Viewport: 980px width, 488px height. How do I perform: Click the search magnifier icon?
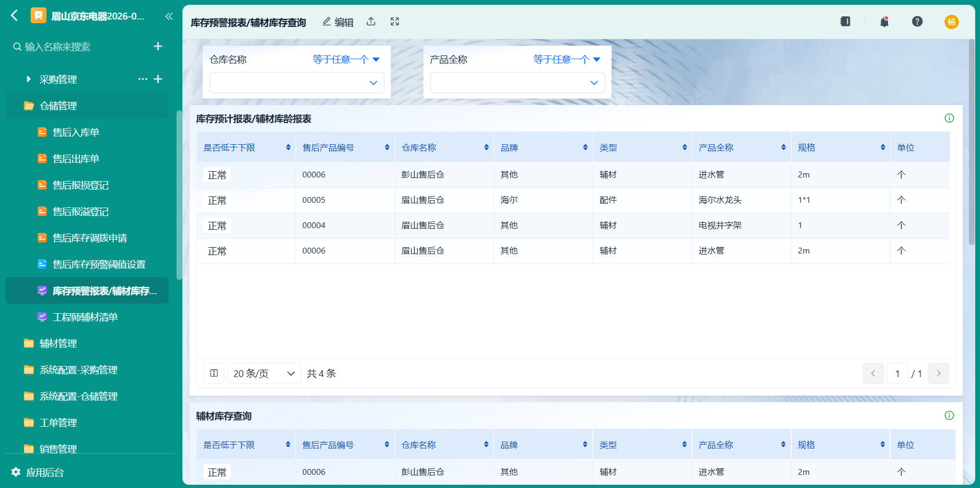click(17, 46)
